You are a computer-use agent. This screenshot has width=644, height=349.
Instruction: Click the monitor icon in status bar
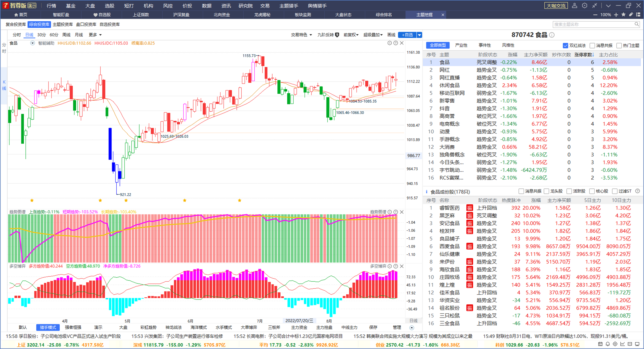pos(637,344)
